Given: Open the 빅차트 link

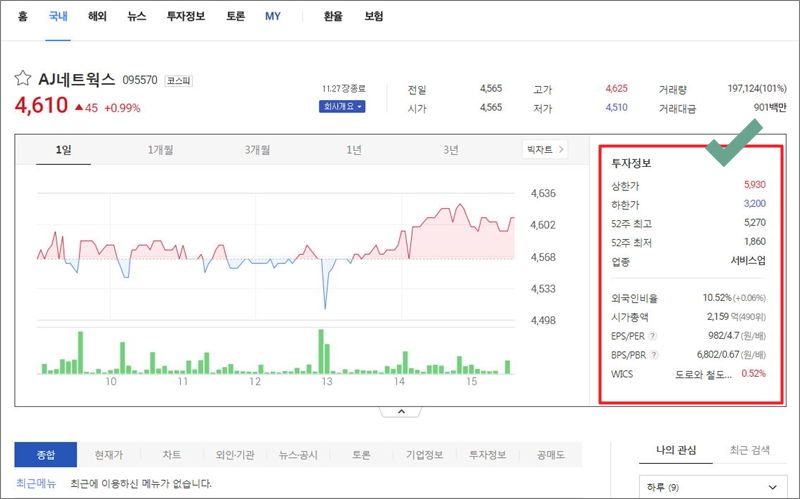Looking at the screenshot, I should point(545,149).
